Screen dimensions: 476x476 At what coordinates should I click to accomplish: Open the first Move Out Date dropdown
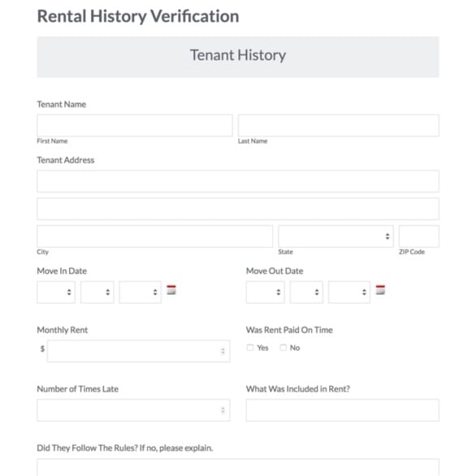click(266, 292)
